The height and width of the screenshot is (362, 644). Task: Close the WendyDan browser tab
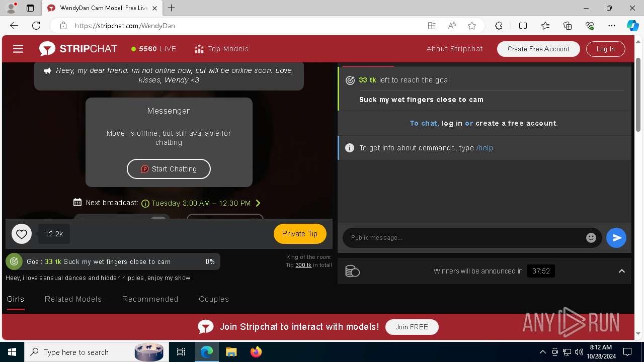[154, 8]
